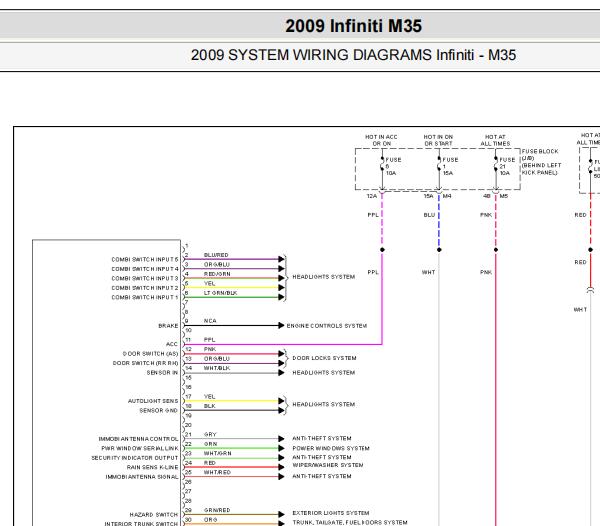Select the "SENSOR IN" pin label
600x526 pixels.
[x=162, y=373]
